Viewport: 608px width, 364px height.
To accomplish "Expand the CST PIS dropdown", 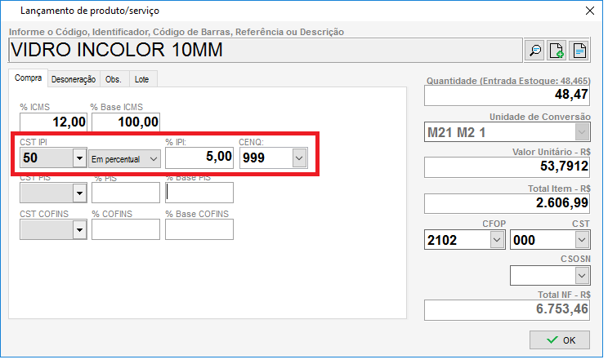I will 79,193.
